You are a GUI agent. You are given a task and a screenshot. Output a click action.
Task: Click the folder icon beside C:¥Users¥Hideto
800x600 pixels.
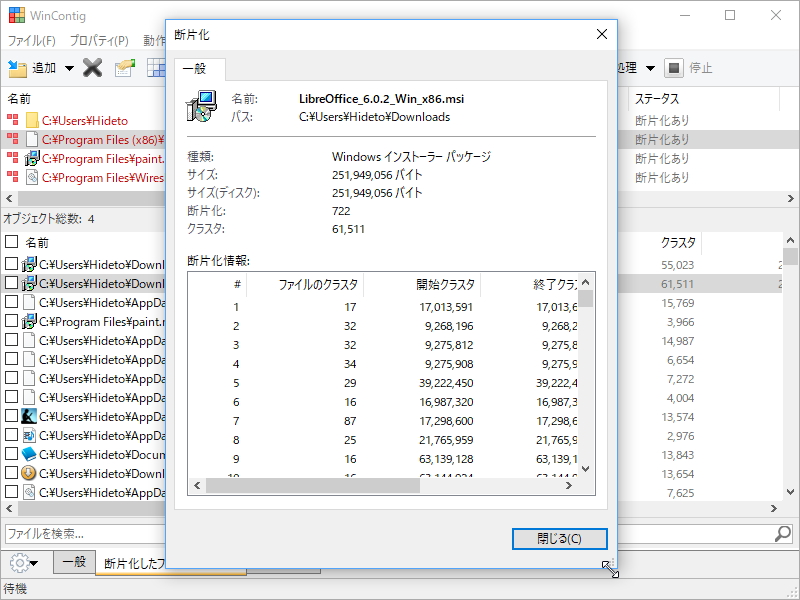pos(32,120)
